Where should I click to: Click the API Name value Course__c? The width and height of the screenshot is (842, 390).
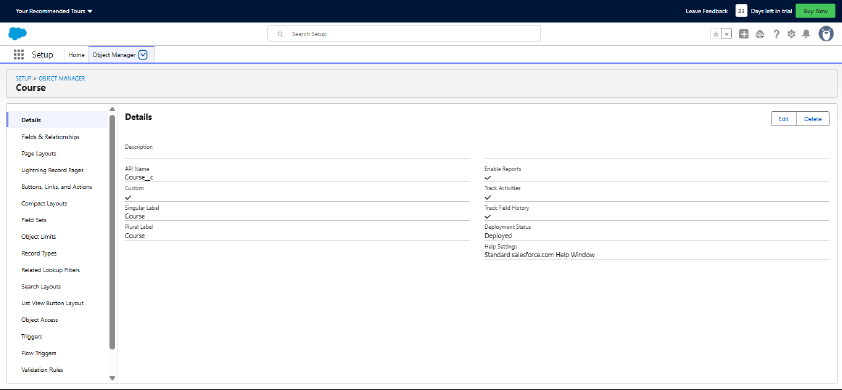(139, 177)
